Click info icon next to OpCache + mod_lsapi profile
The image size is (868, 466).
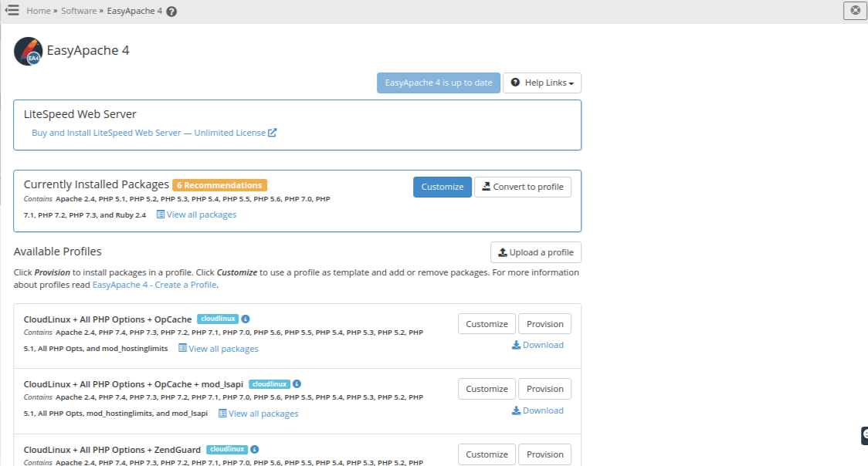pos(297,383)
